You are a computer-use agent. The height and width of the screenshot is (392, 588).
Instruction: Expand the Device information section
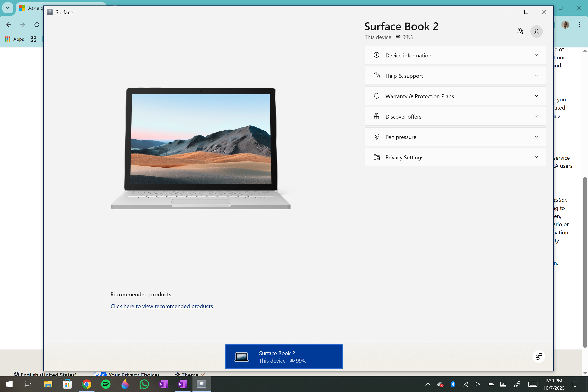click(x=455, y=55)
